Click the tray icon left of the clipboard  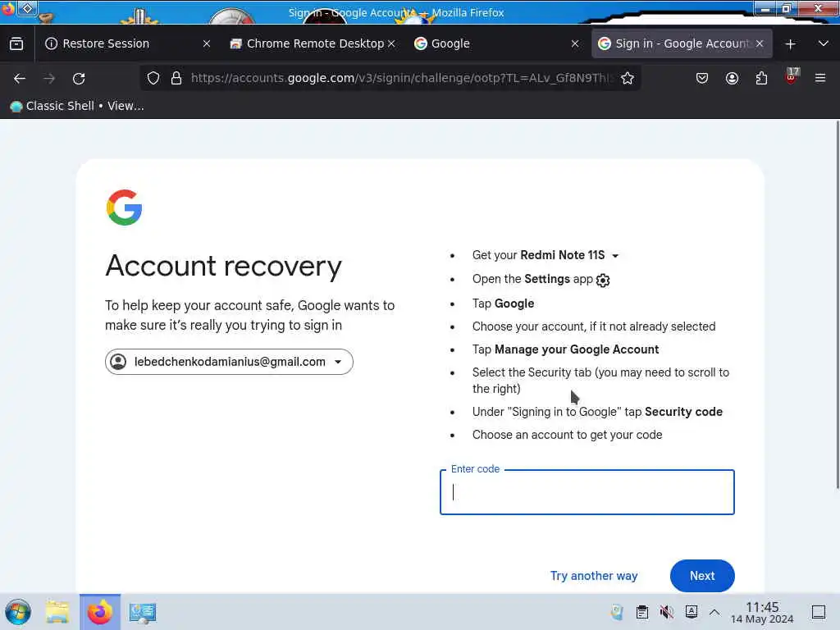tap(617, 612)
